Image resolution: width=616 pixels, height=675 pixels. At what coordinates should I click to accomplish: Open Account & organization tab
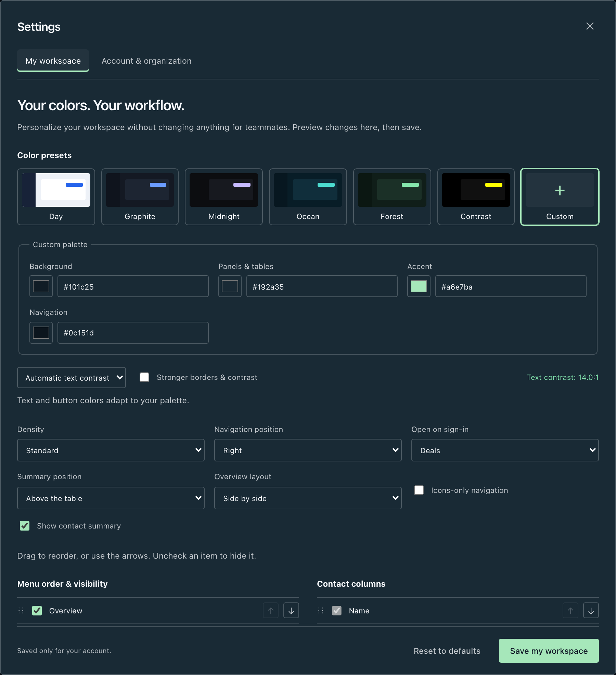146,61
